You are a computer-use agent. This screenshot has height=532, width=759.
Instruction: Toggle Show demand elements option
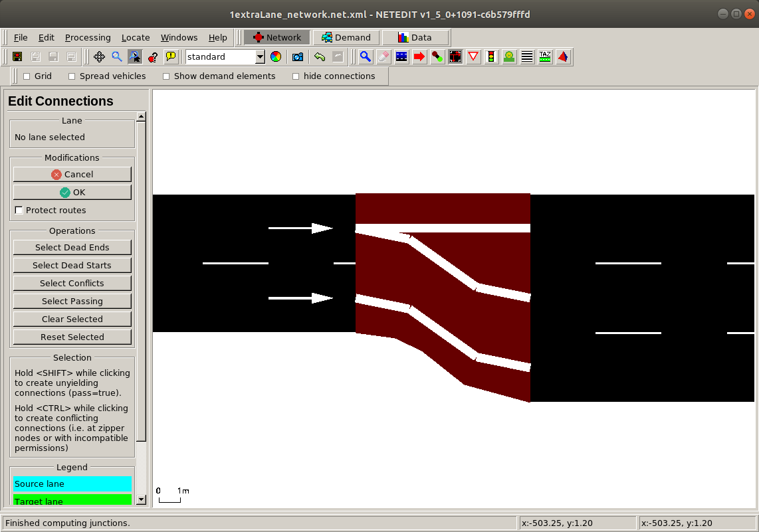click(165, 76)
